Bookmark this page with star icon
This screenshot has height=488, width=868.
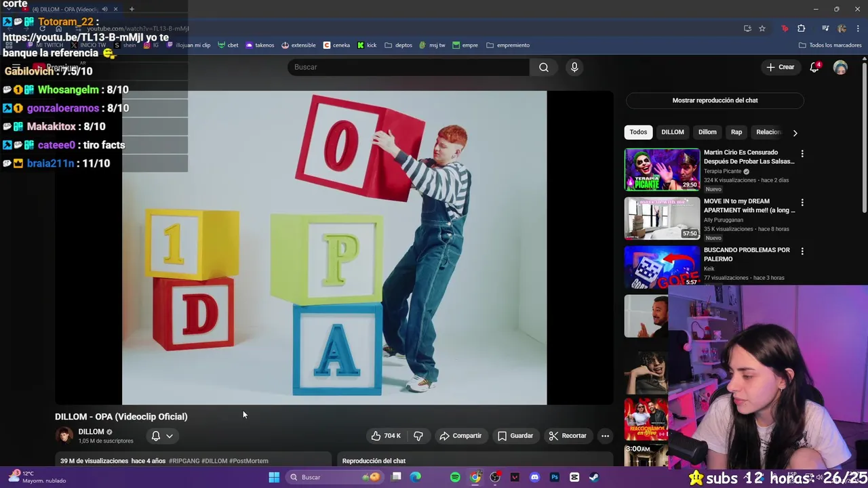click(x=762, y=28)
